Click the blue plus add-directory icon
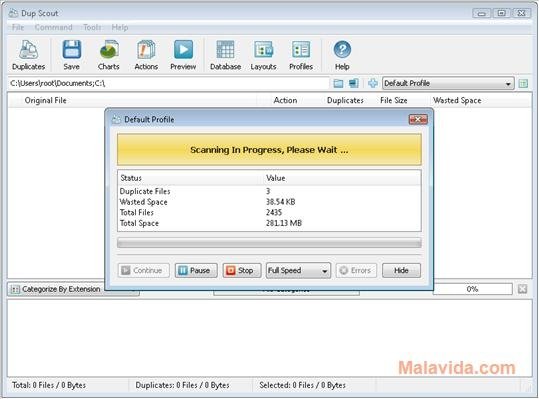This screenshot has width=539, height=399. click(373, 83)
